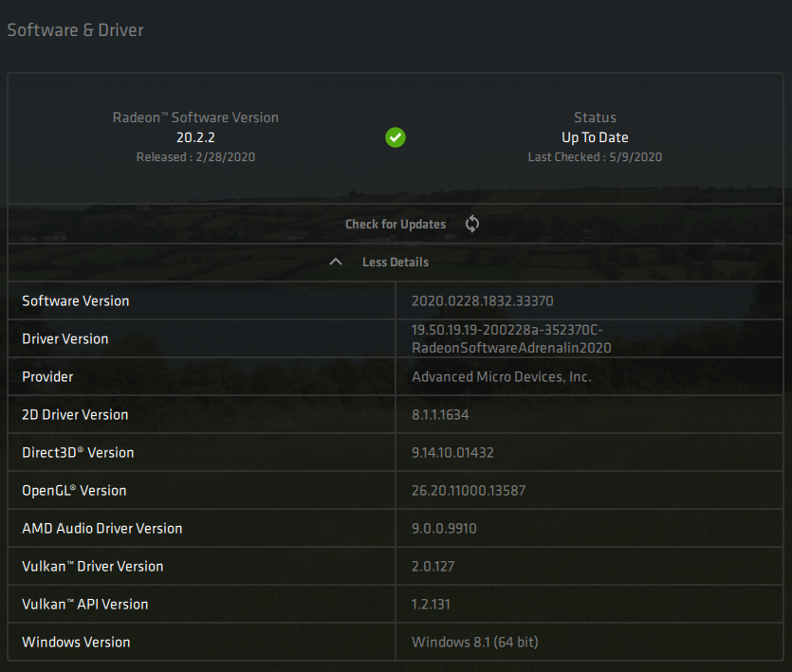Viewport: 792px width, 672px height.
Task: Select Windows 8.1 (64 bit) value
Action: click(x=475, y=642)
